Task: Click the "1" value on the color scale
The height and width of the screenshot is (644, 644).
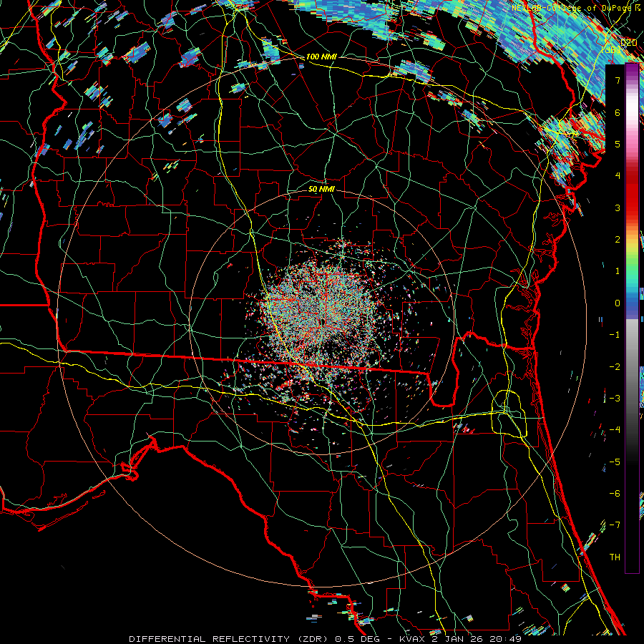Action: click(618, 271)
